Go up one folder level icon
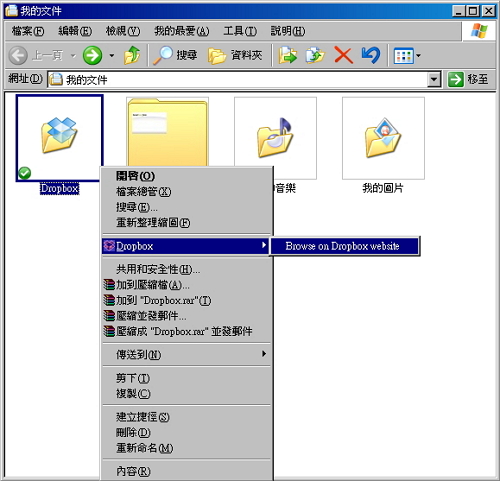Image resolution: width=500 pixels, height=481 pixels. pos(132,55)
